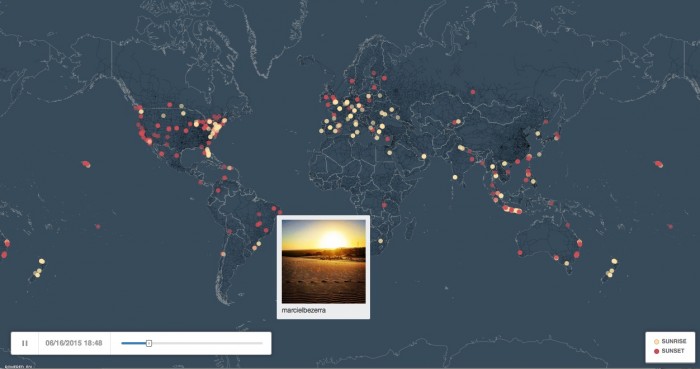Click the sunset dot in central Africa
This screenshot has height=369, width=700.
coord(384,205)
